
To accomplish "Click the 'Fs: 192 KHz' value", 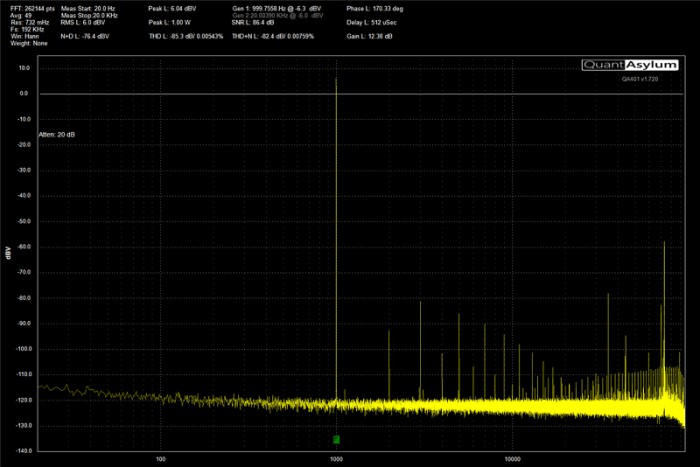I will (x=27, y=29).
